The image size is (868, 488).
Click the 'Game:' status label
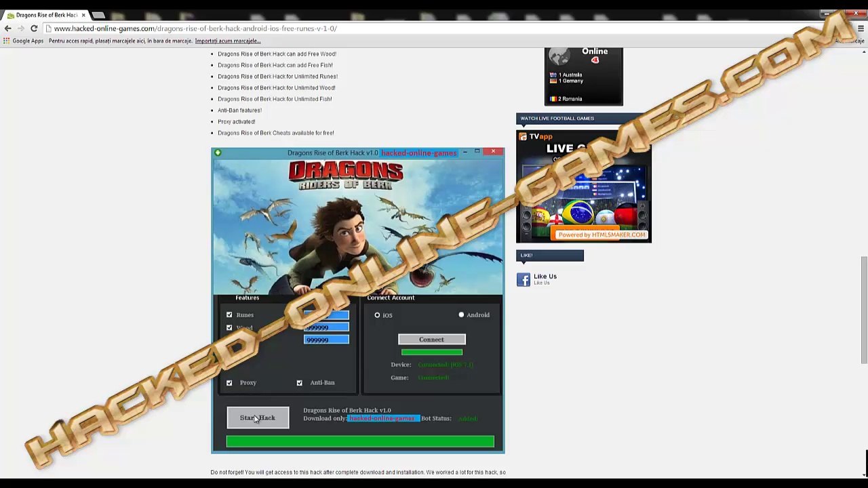[x=399, y=378]
